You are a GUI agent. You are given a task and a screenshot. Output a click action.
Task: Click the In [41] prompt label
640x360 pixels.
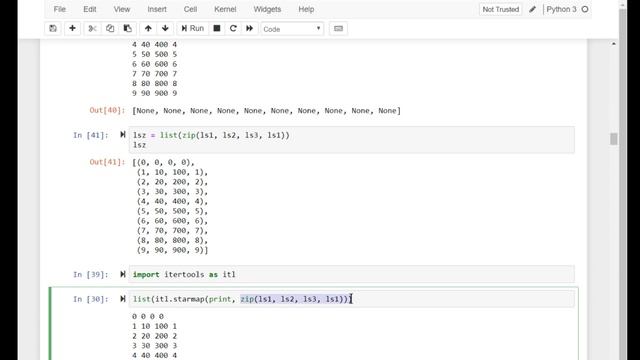(x=91, y=135)
